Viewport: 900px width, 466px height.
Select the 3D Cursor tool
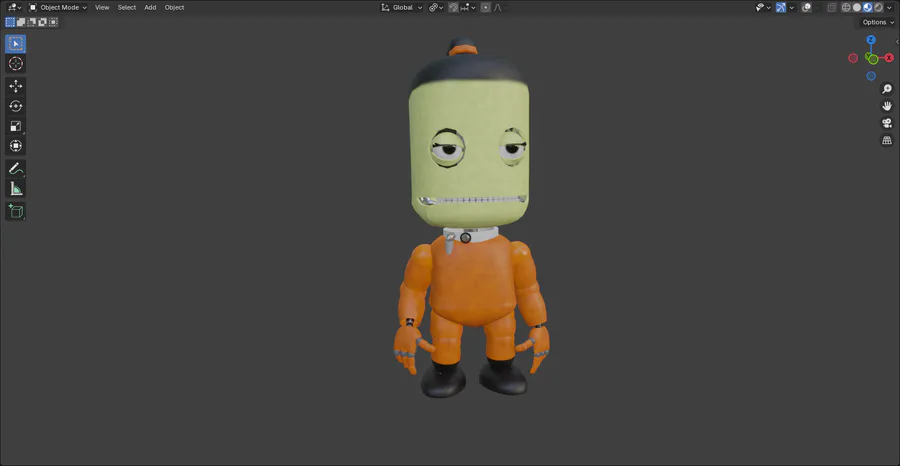click(15, 64)
